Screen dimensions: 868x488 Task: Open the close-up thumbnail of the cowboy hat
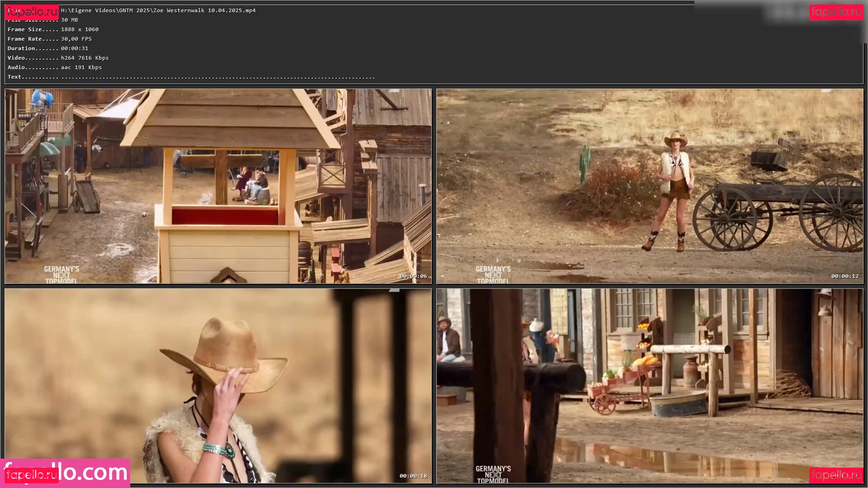tap(218, 385)
